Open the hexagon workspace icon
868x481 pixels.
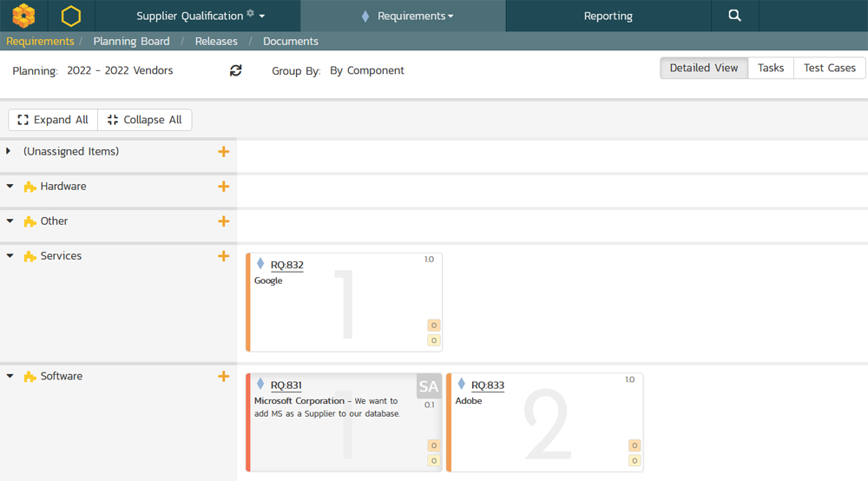[71, 16]
